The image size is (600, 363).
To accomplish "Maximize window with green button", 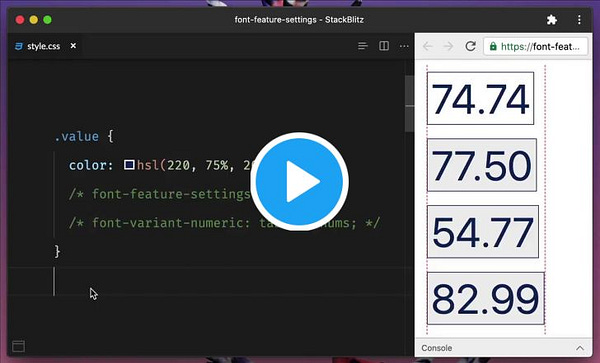I will 47,20.
